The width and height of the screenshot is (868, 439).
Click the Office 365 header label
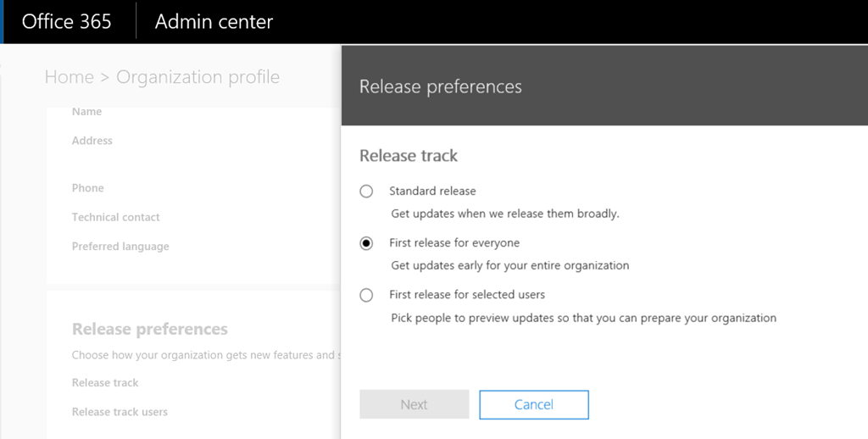(66, 21)
